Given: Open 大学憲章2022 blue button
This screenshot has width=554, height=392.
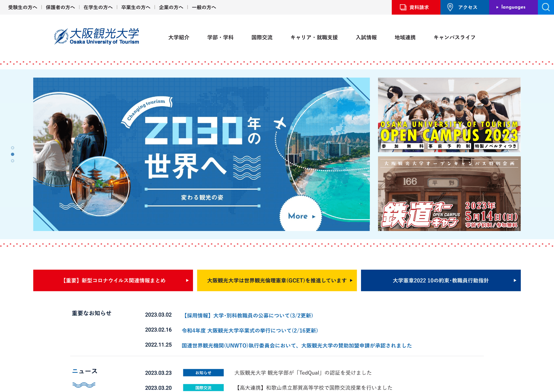Looking at the screenshot, I should [x=441, y=280].
